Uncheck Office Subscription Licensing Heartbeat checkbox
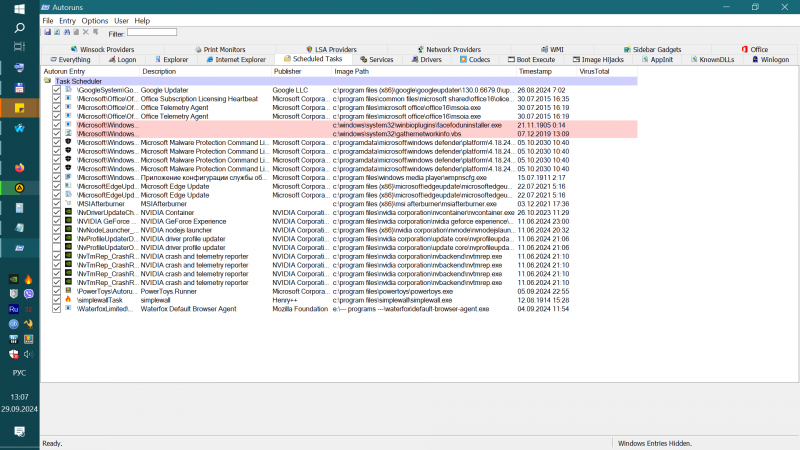Viewport: 800px width, 450px height. pyautogui.click(x=57, y=98)
